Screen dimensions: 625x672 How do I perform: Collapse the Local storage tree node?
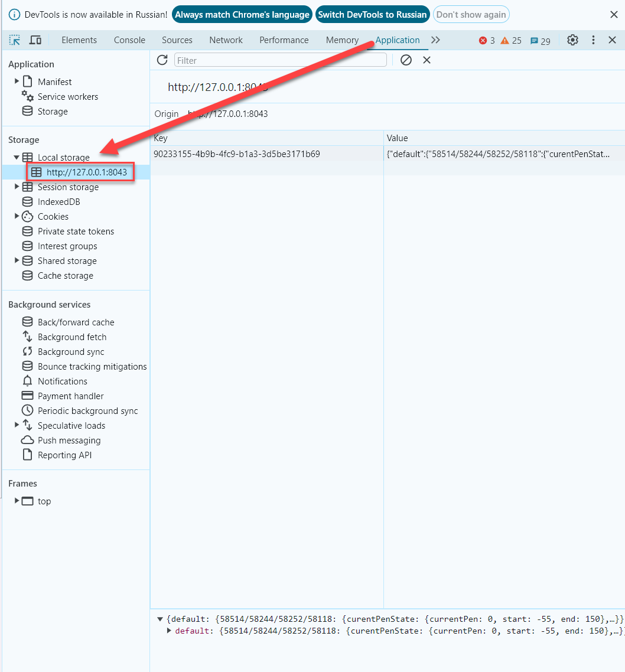(17, 158)
